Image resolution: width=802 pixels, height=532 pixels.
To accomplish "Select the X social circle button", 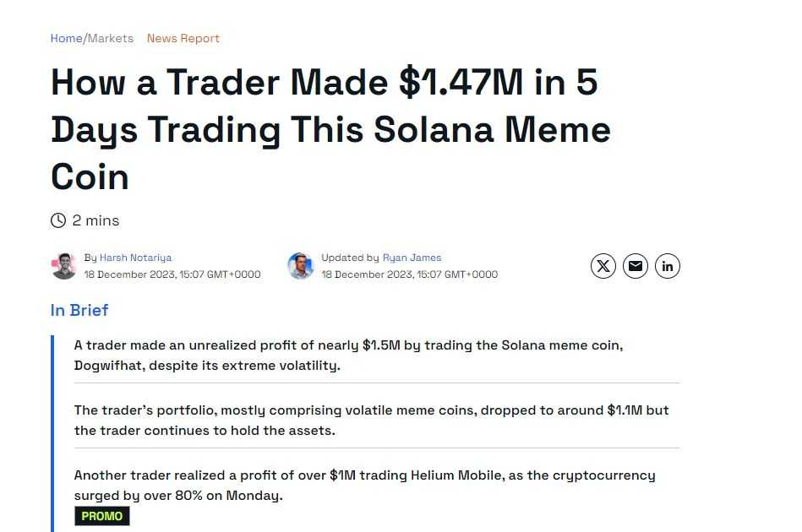I will click(x=603, y=266).
